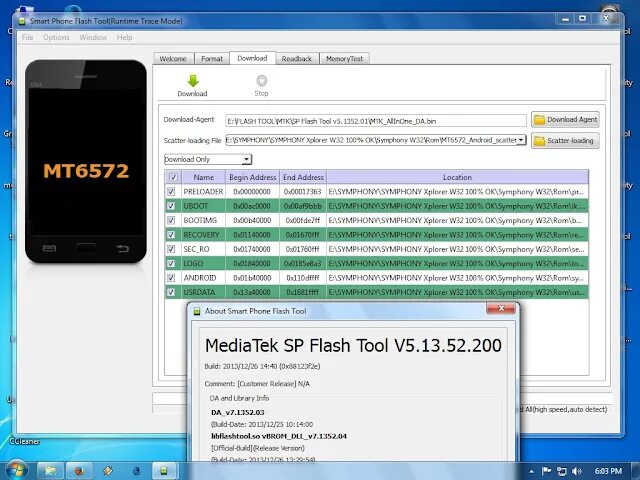Uncheck the PRELOADER partition checkbox
The image size is (640, 480).
point(171,191)
